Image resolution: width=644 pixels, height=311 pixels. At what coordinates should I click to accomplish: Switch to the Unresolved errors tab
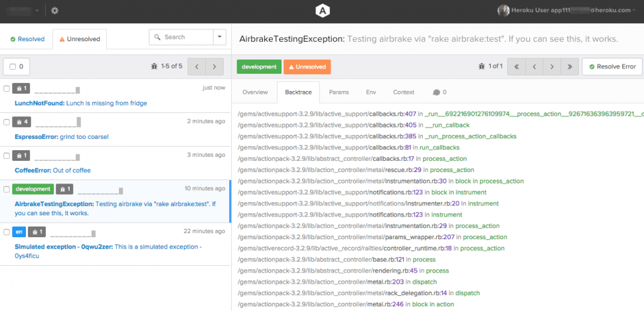point(80,39)
